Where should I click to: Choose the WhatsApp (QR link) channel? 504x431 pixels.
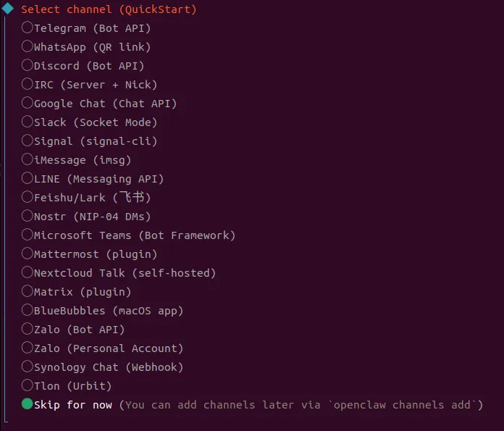tap(28, 47)
